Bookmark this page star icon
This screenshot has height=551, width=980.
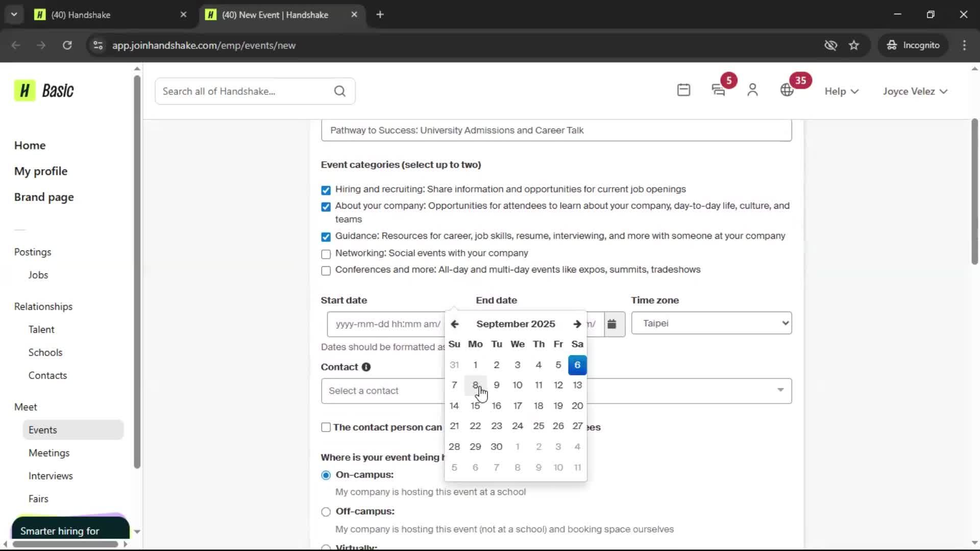point(854,45)
